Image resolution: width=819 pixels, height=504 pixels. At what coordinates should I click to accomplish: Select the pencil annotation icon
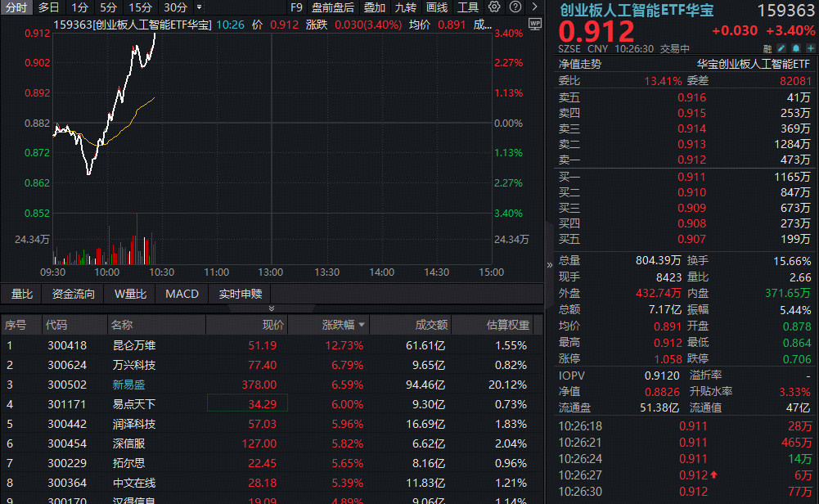click(781, 48)
